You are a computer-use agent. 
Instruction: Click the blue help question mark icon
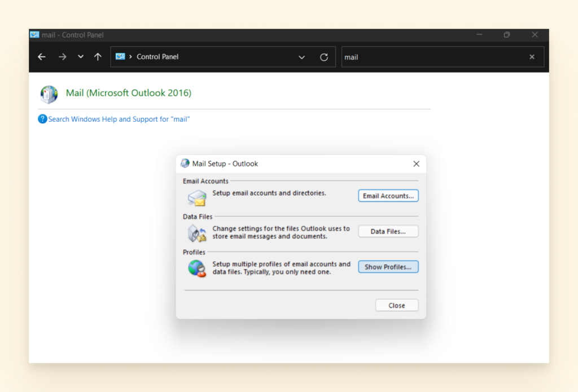tap(42, 119)
